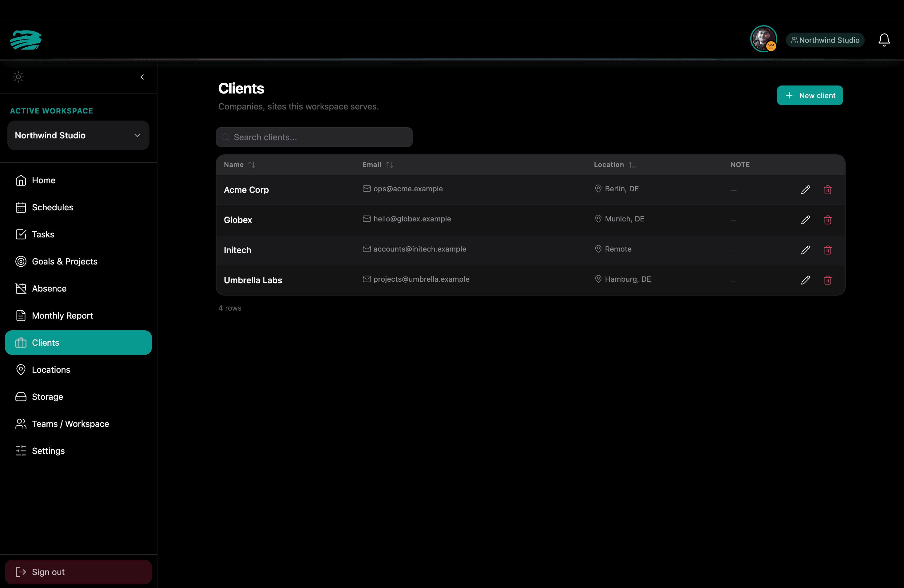This screenshot has width=904, height=588.
Task: Click the Acme Corp name
Action: (246, 189)
